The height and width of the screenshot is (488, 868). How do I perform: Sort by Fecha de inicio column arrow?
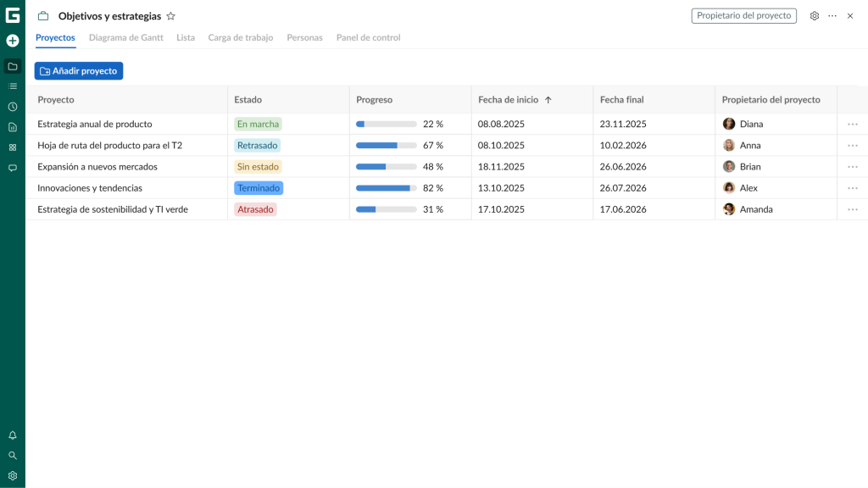coord(548,100)
